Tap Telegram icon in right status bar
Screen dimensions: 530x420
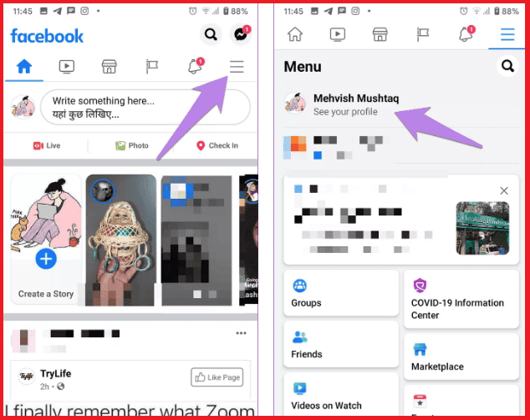point(329,11)
